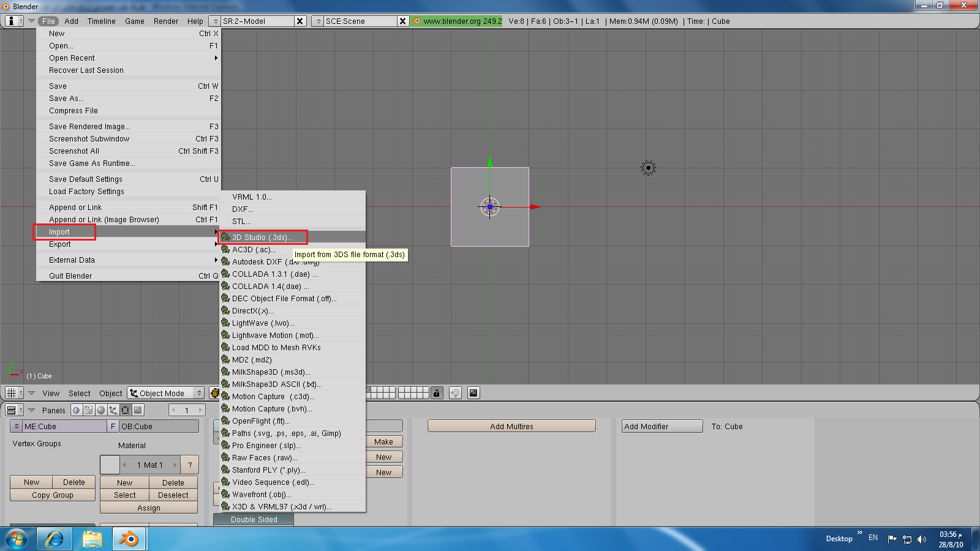Open SCE:Scene browse dropdown

tap(318, 21)
